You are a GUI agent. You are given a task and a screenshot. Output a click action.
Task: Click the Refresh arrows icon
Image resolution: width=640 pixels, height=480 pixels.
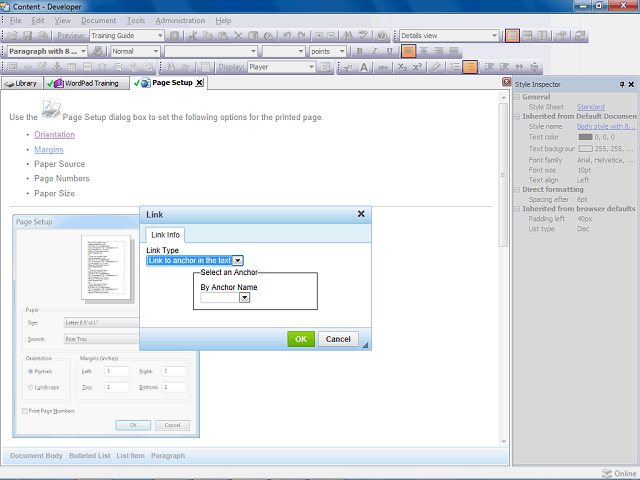(x=580, y=36)
